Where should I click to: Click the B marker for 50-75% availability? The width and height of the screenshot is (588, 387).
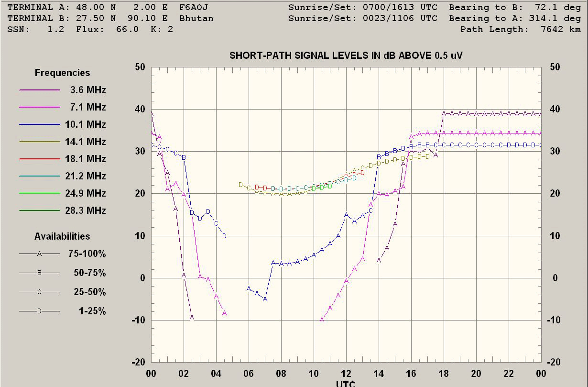point(40,273)
